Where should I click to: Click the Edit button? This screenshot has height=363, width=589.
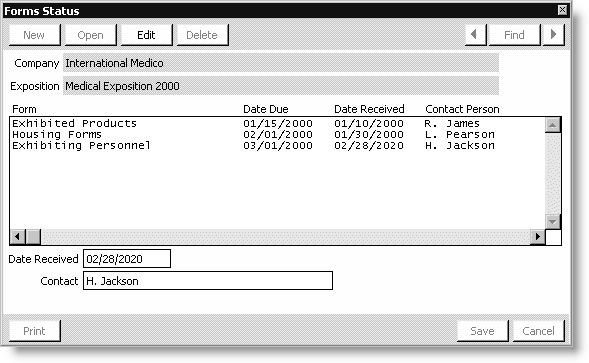(146, 35)
